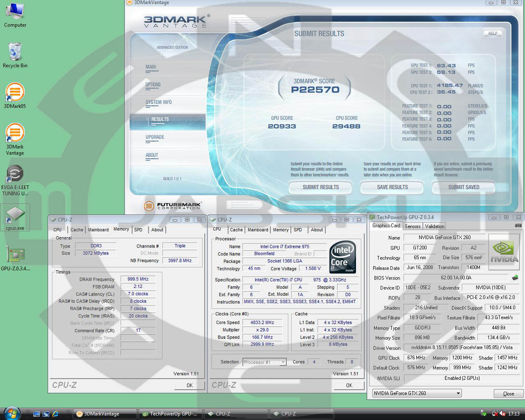Screen dimensions: 525x420
Task: Click the Intel Core i7 logo in CPU-Z
Action: 342,257
